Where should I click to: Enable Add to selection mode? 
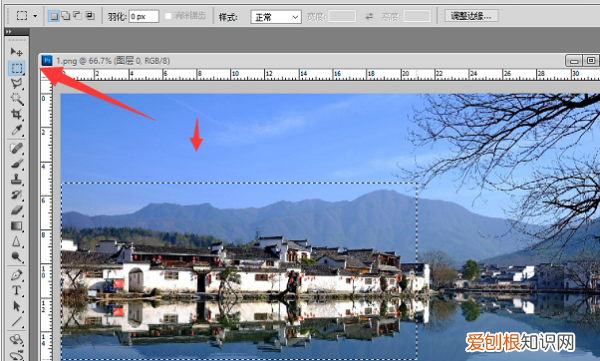click(x=66, y=16)
